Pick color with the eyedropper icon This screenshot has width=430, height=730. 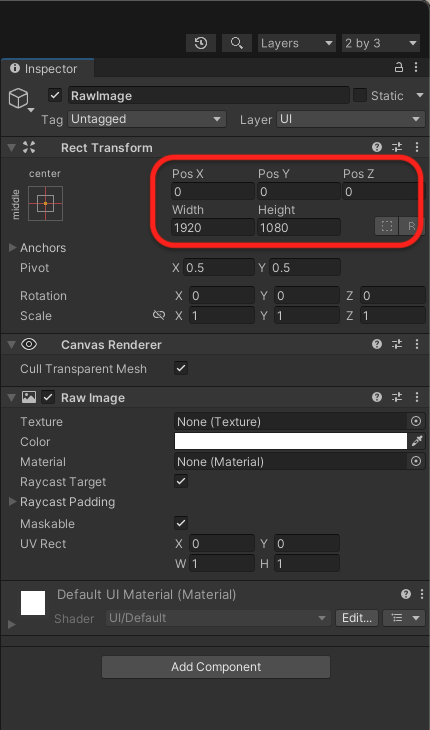click(417, 441)
